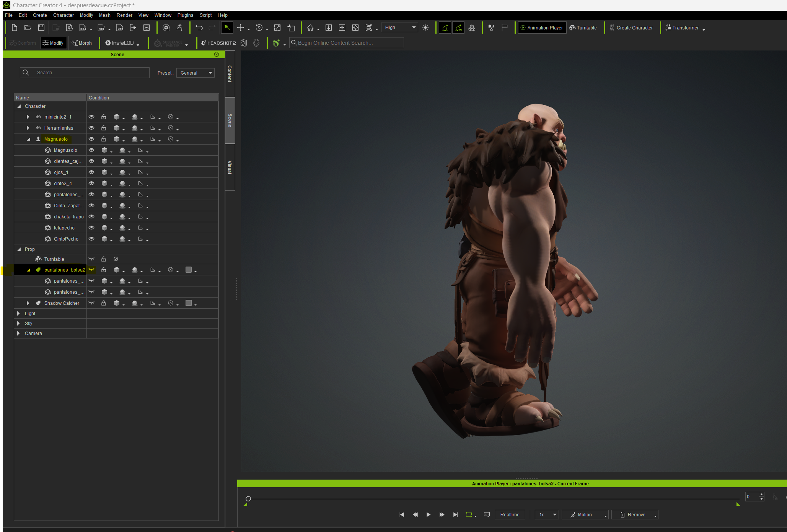787x532 pixels.
Task: Select the Move transform tool
Action: (x=241, y=28)
